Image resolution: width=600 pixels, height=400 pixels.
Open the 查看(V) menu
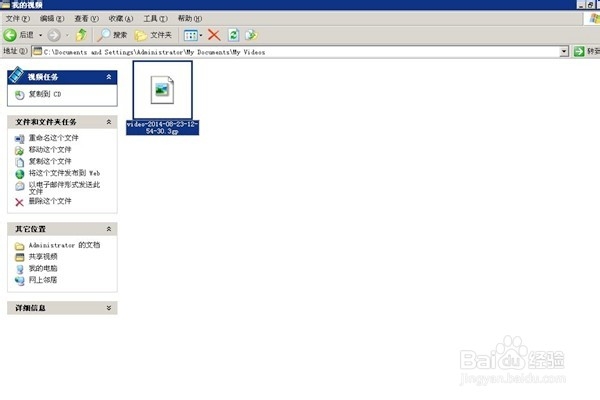point(86,18)
